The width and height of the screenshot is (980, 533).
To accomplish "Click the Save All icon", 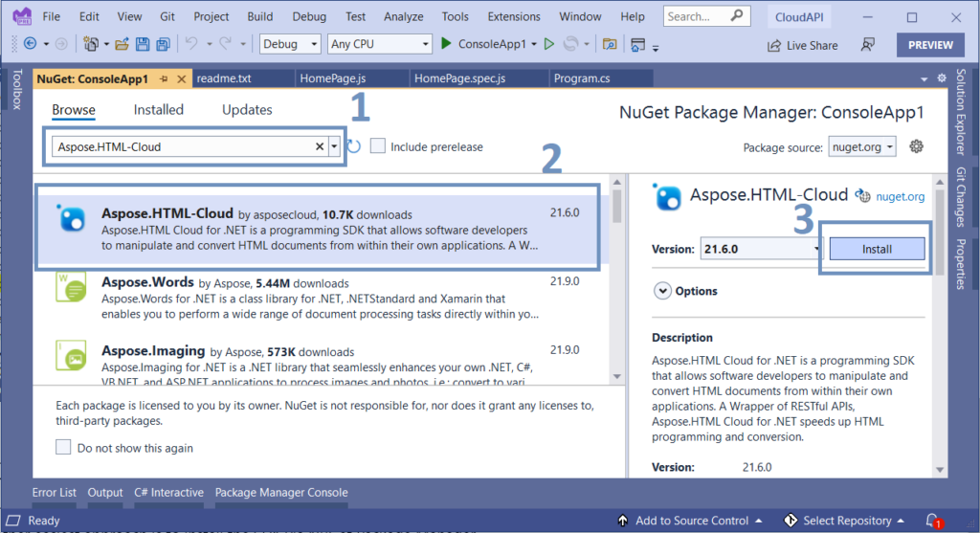I will click(163, 44).
